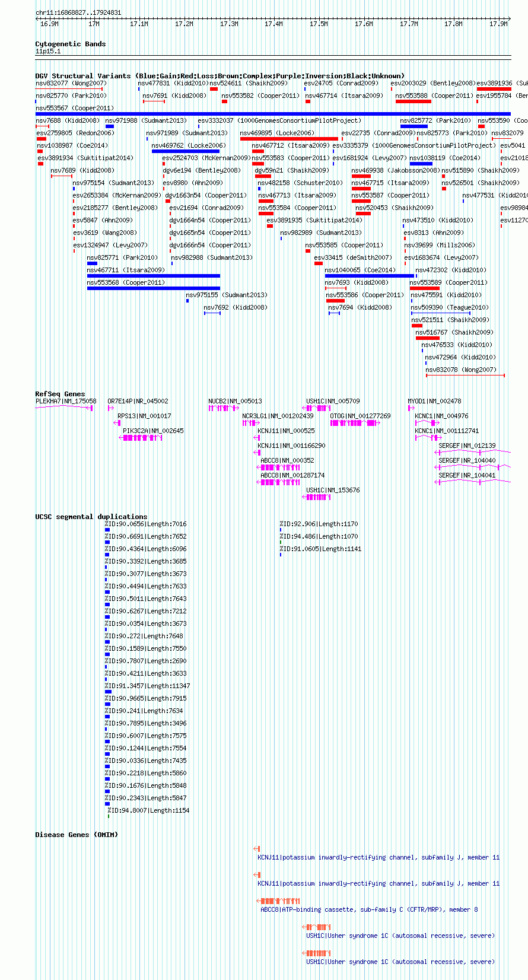
Task: Select the nsv467711 (Itsara2009) variant label
Action: click(x=126, y=270)
